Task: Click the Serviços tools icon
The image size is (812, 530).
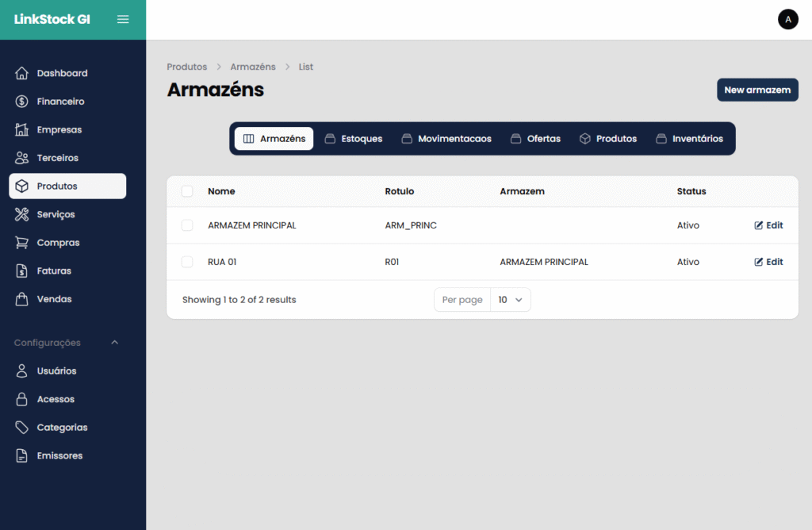Action: coord(22,214)
